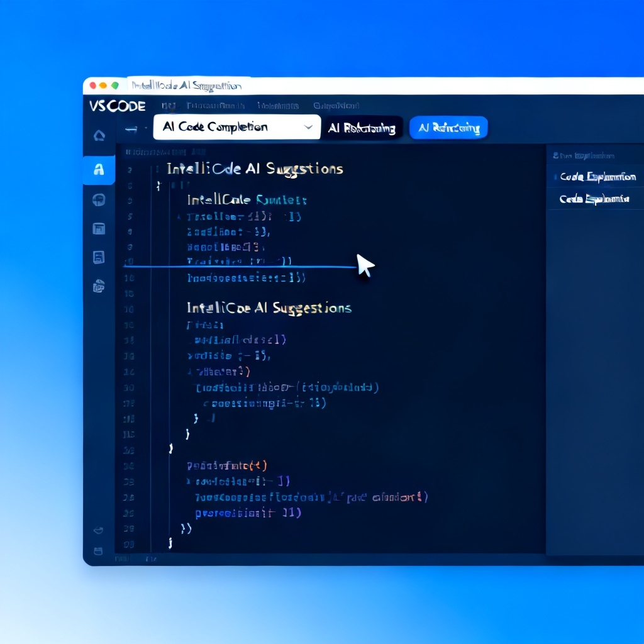Open the square layout icon in sidebar
Viewport: 644px width, 644px height.
[99, 228]
